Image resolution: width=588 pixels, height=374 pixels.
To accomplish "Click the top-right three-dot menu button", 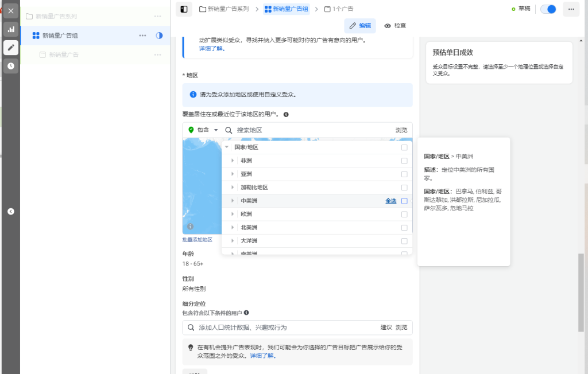I will pos(571,9).
